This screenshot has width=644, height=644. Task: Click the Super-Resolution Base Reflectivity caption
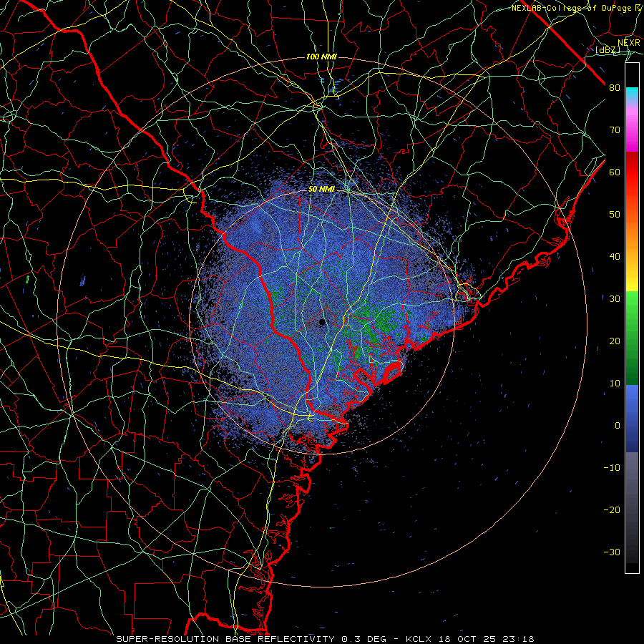tap(325, 639)
